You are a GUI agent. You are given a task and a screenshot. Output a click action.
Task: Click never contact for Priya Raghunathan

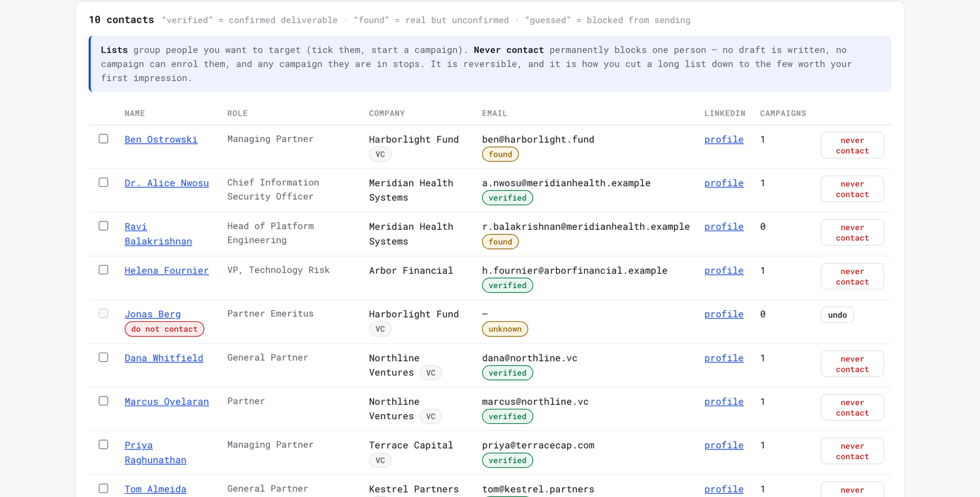click(x=852, y=451)
